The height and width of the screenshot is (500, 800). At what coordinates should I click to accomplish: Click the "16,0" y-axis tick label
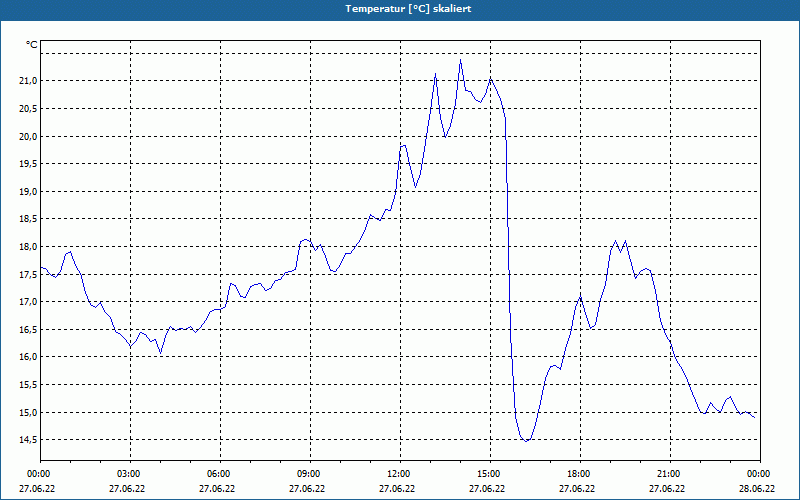29,357
